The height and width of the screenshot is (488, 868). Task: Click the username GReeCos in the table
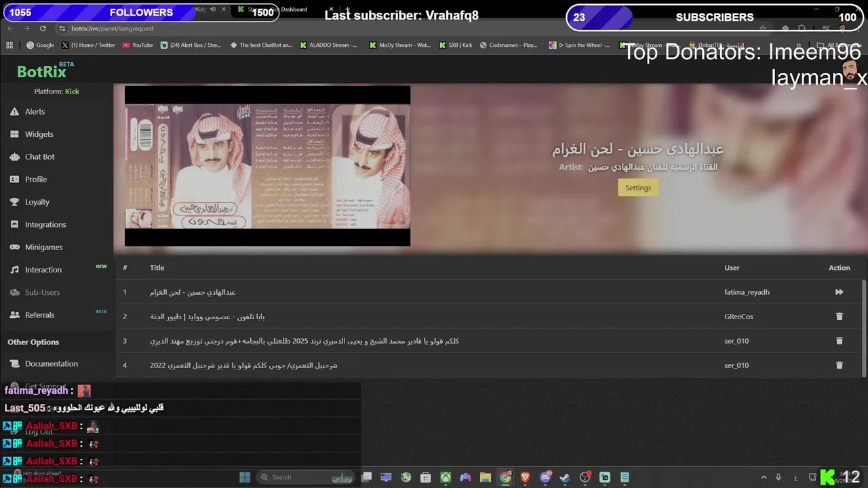(x=738, y=317)
